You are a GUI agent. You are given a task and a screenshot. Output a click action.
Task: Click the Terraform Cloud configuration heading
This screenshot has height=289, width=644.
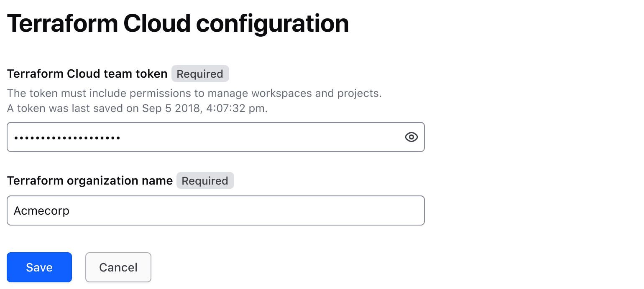tap(178, 23)
